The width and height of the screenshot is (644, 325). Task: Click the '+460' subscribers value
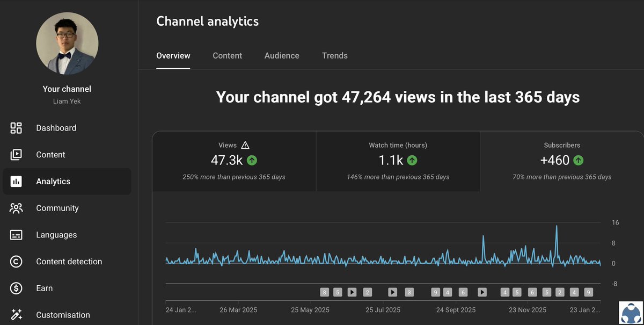[x=555, y=160]
